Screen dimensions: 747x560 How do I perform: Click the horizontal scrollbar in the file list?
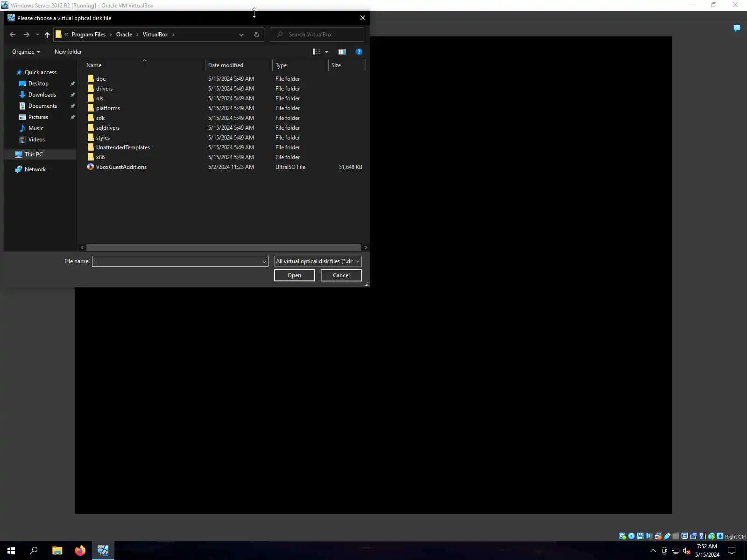224,247
